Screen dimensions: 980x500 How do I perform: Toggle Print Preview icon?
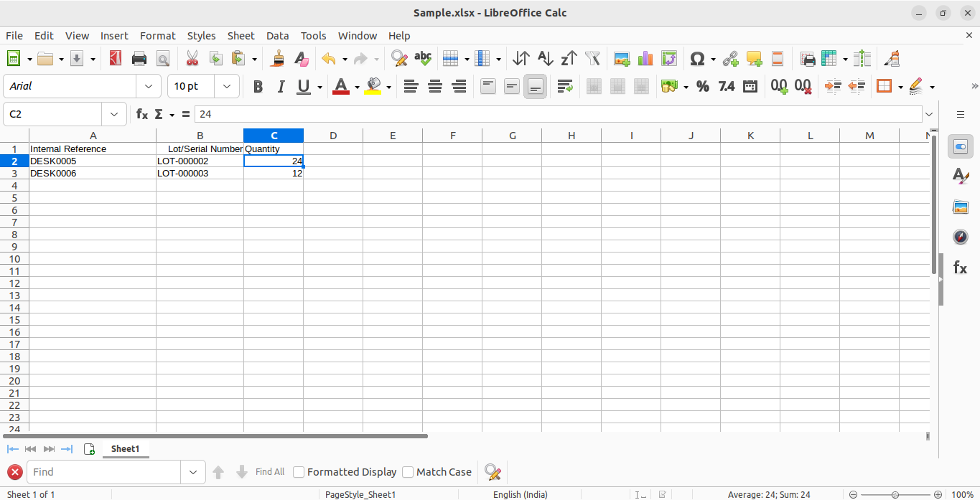click(163, 59)
